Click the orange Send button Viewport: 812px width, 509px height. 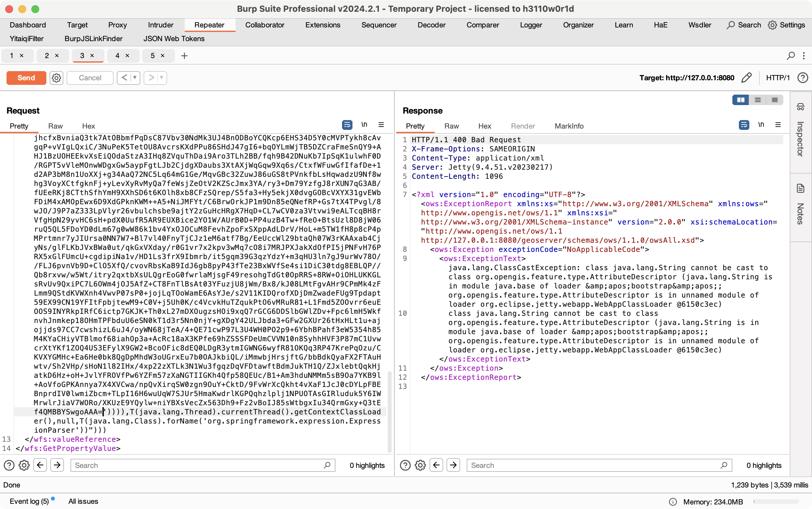pos(26,78)
